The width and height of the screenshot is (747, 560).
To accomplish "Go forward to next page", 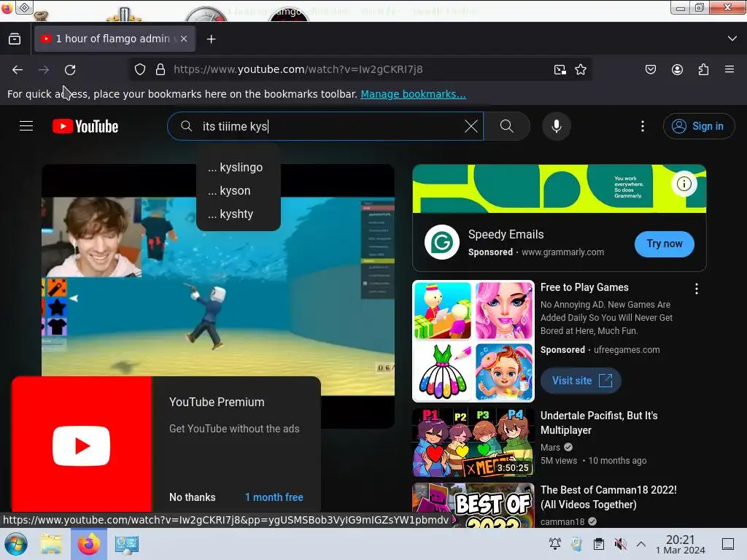I will 44,69.
